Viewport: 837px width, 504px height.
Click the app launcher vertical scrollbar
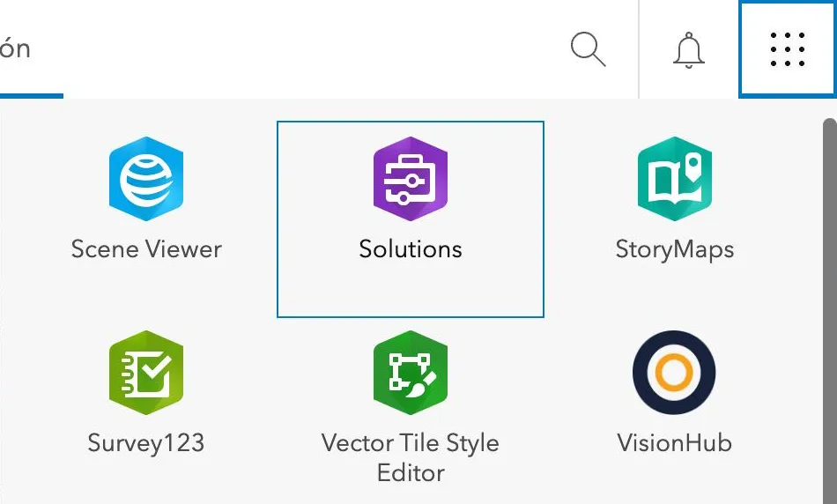pyautogui.click(x=830, y=311)
